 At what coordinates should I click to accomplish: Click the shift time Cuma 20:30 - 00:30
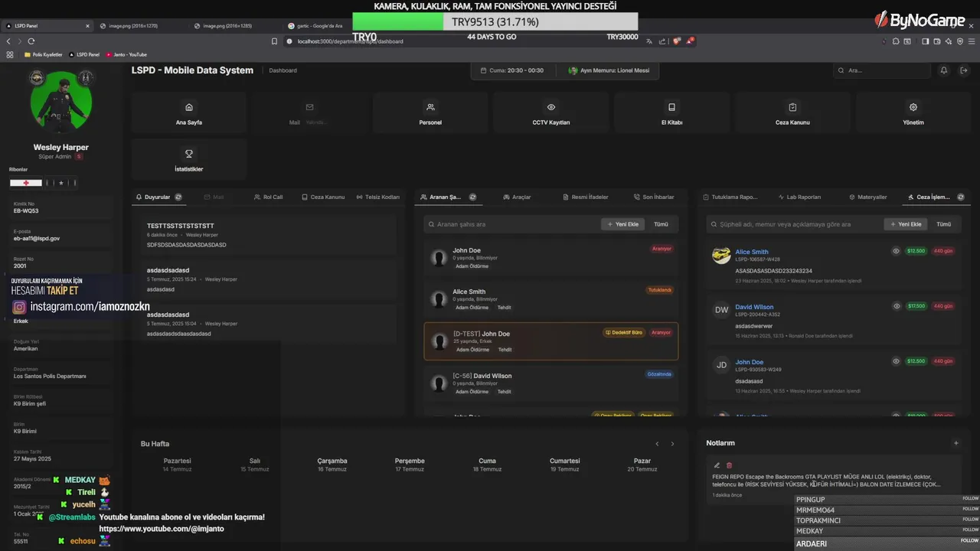511,70
